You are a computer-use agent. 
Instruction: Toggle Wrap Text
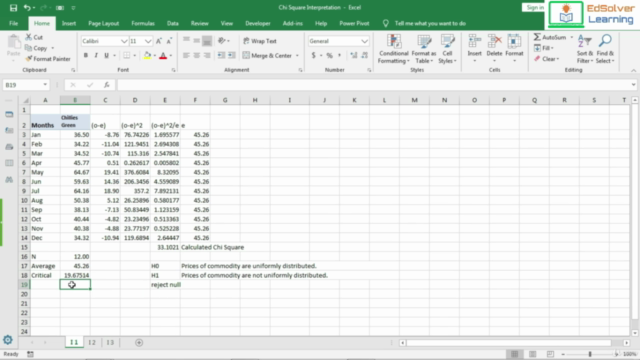[x=260, y=41]
